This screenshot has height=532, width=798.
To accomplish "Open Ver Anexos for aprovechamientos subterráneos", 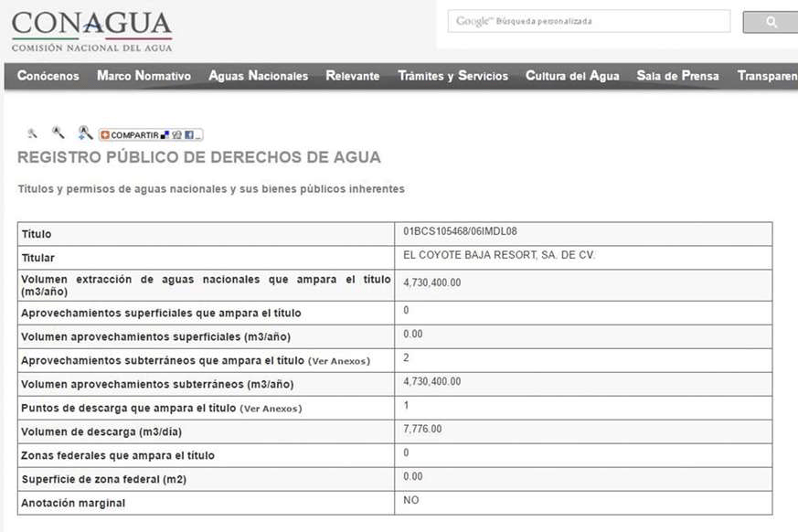I will (339, 361).
